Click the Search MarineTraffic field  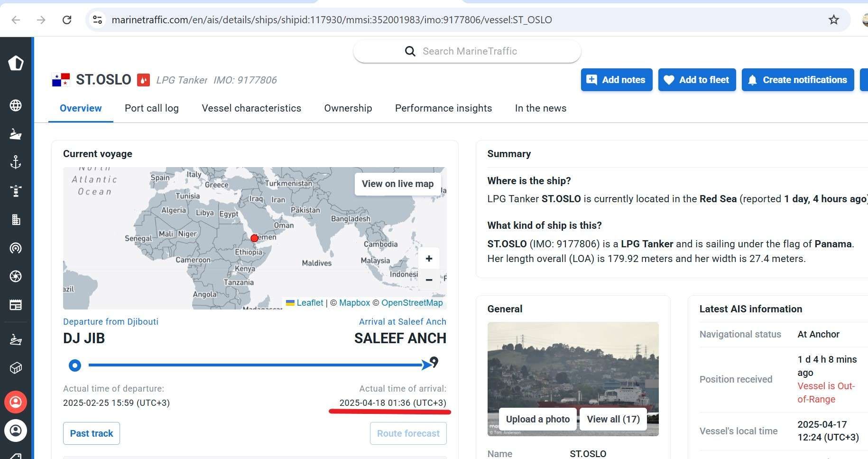[x=467, y=51]
